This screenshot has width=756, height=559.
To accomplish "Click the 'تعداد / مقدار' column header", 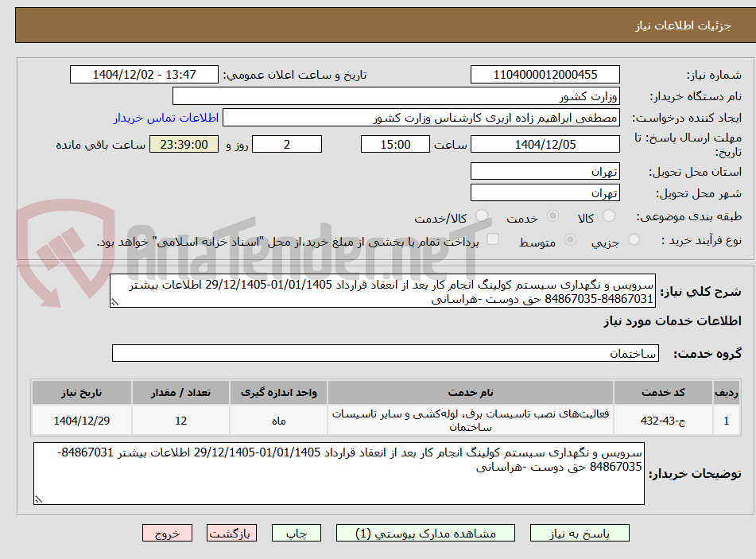I will 180,393.
